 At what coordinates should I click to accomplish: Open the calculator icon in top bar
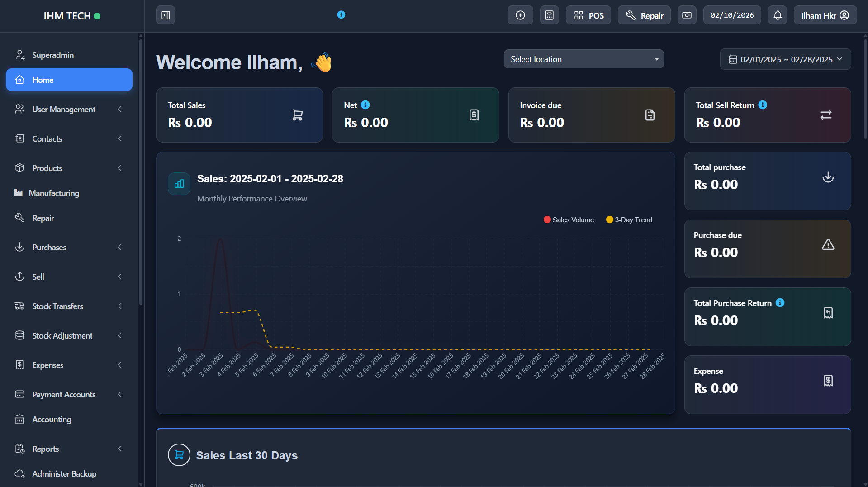click(x=549, y=15)
